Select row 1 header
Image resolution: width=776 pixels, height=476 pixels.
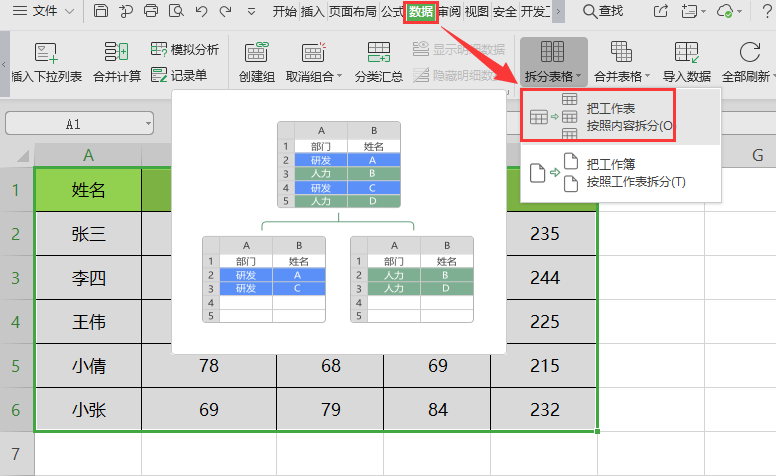point(16,190)
